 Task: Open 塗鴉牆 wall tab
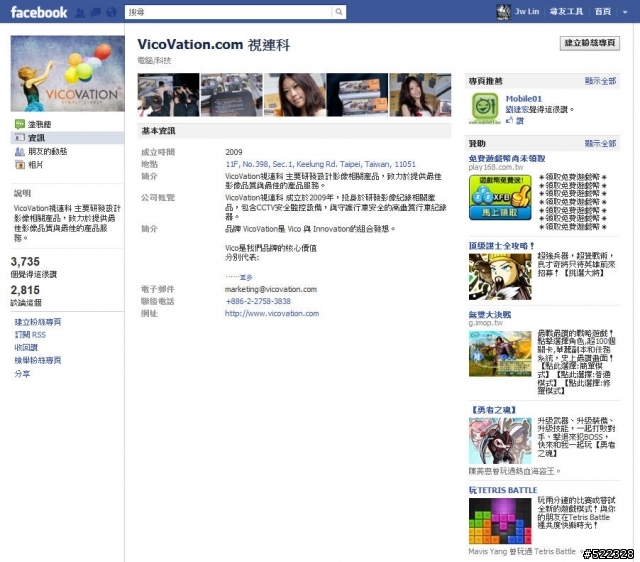coord(40,124)
